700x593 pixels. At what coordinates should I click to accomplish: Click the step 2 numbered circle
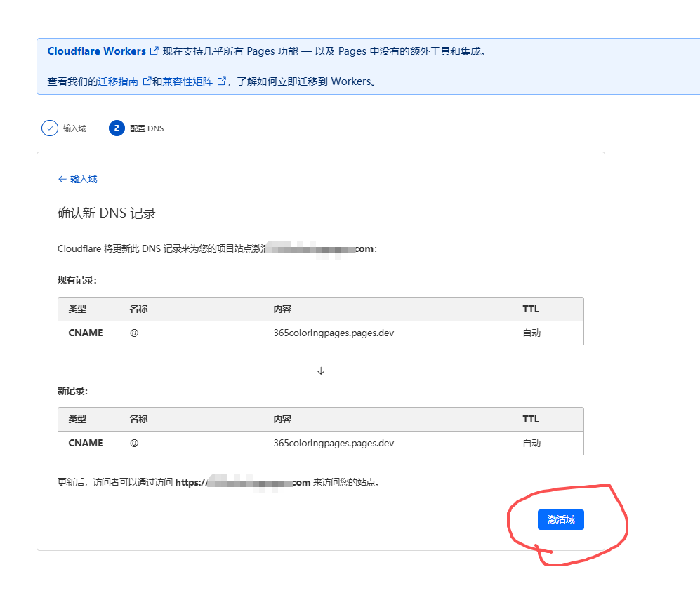[117, 128]
